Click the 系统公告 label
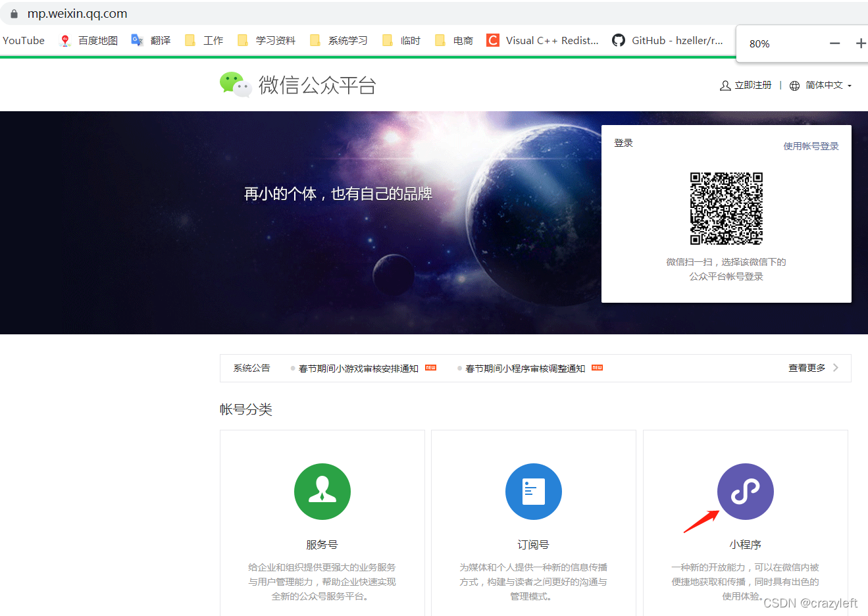This screenshot has width=868, height=616. click(x=251, y=369)
